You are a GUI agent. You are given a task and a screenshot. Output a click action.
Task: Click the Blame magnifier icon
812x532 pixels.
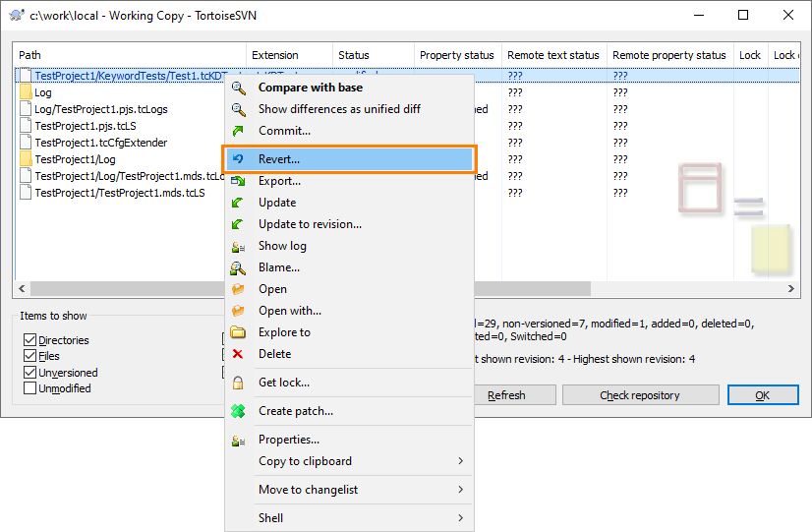(238, 267)
